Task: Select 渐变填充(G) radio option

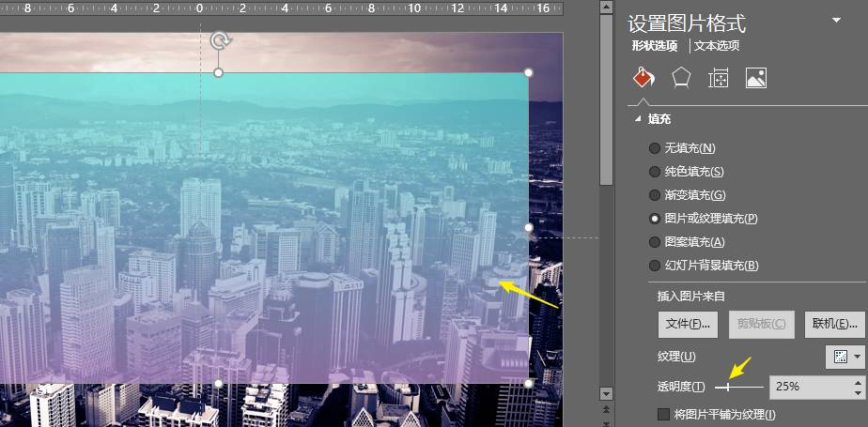Action: coord(687,195)
